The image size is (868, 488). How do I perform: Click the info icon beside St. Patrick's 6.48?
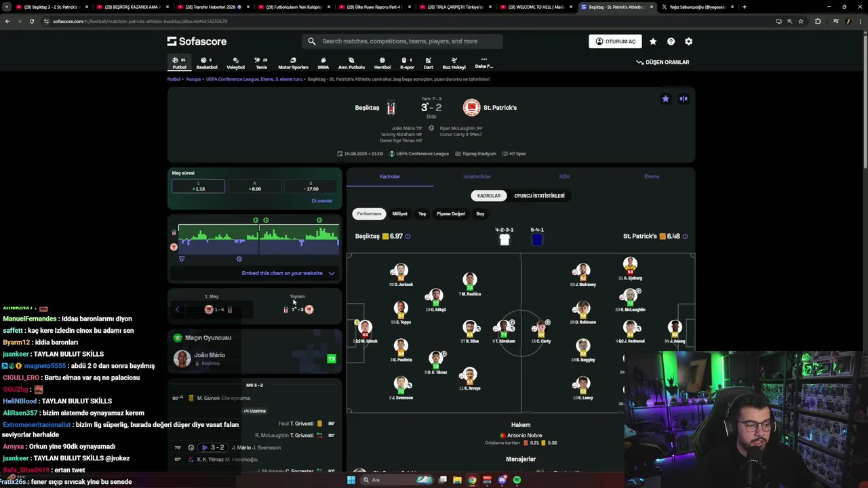tap(685, 237)
